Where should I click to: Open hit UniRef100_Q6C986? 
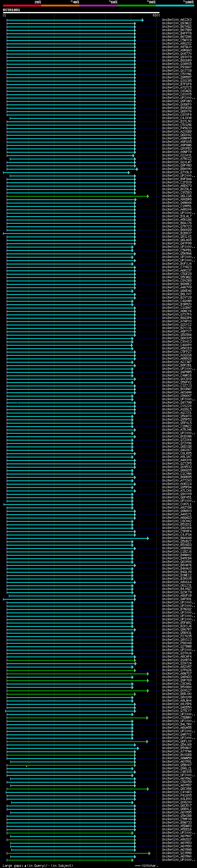177,789
